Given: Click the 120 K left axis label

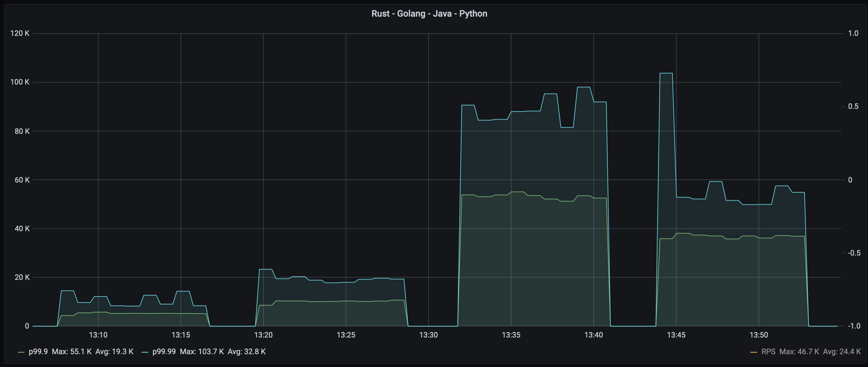Looking at the screenshot, I should tap(20, 33).
